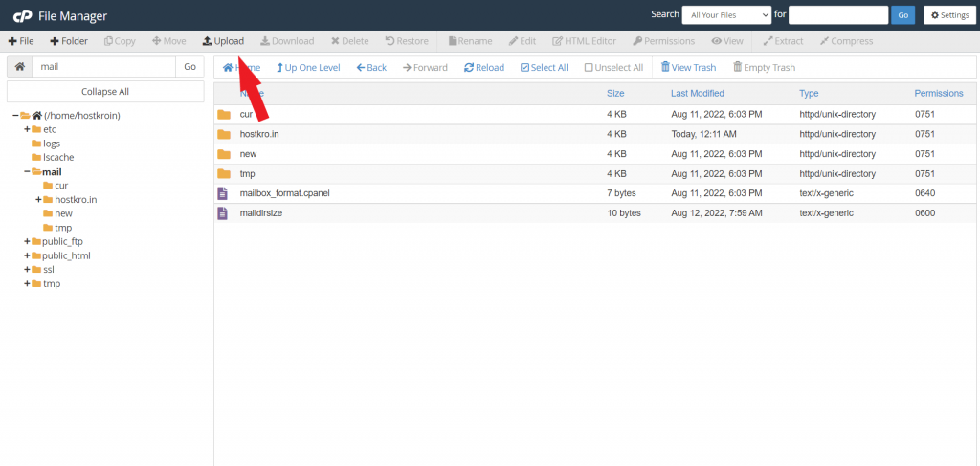The width and height of the screenshot is (980, 466).
Task: Expand the public_ftp tree node
Action: [27, 242]
